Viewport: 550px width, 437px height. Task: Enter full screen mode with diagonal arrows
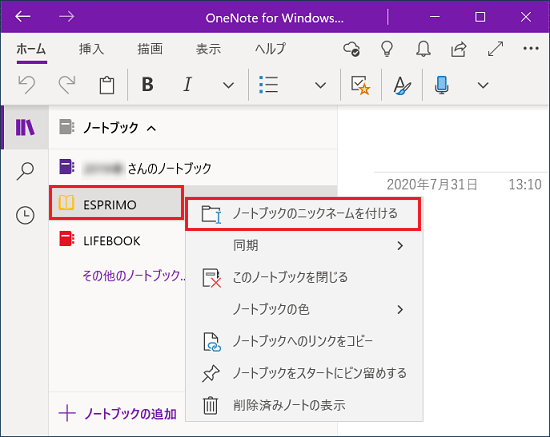pyautogui.click(x=495, y=49)
